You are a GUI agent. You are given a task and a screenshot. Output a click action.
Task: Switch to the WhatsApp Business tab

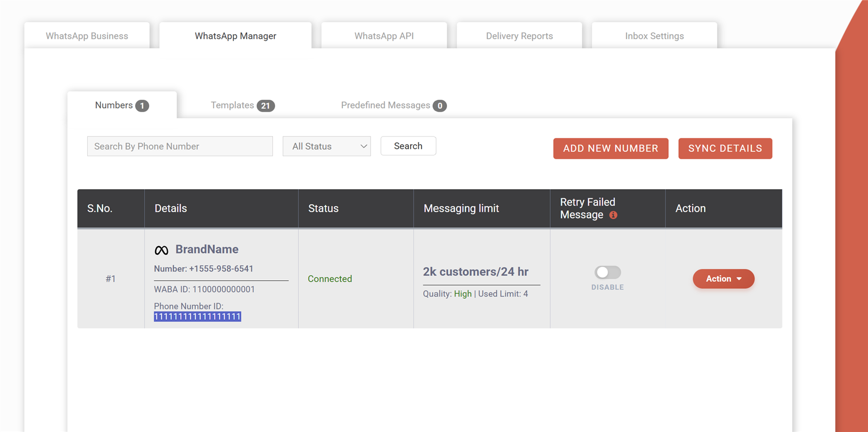87,36
